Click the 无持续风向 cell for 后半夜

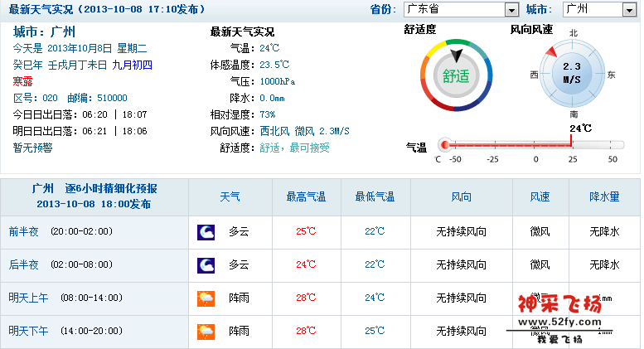(x=461, y=264)
